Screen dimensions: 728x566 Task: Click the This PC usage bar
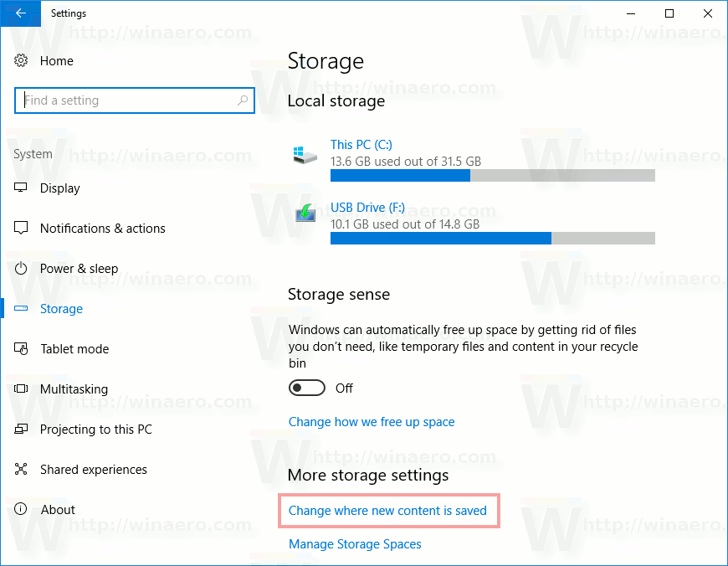pos(492,176)
